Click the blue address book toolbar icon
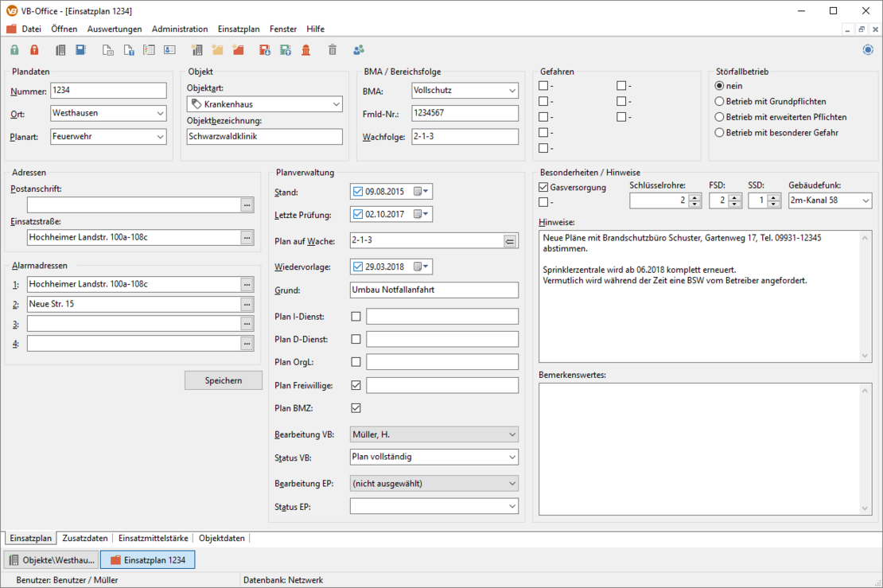This screenshot has height=588, width=883. tap(80, 50)
